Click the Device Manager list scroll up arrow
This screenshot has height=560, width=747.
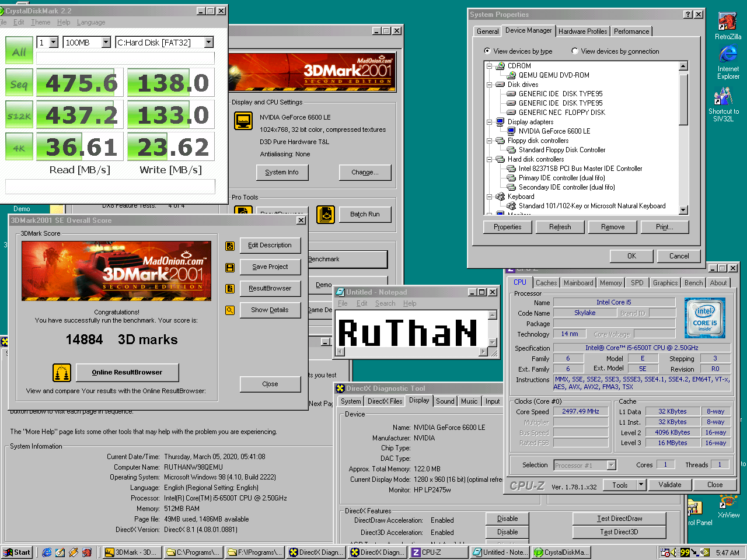click(683, 66)
